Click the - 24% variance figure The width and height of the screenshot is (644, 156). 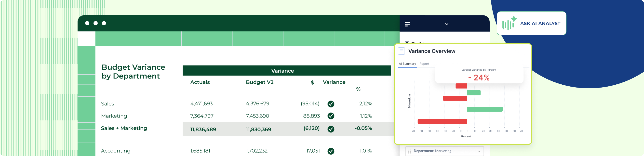click(x=479, y=78)
